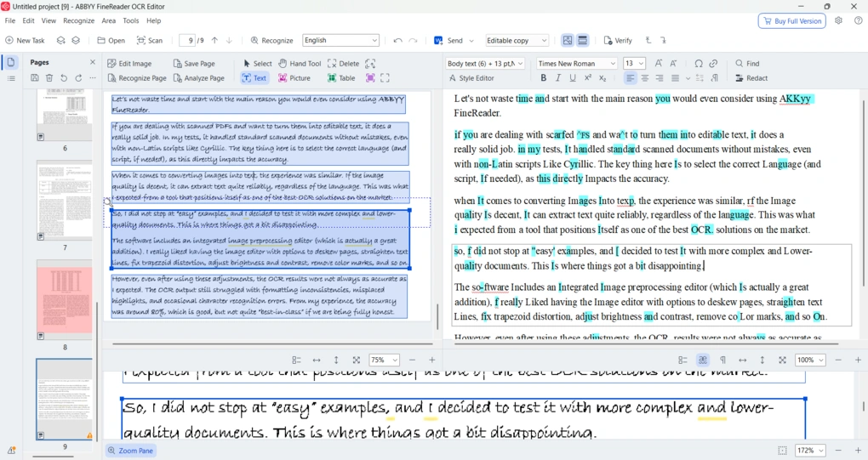The width and height of the screenshot is (868, 460).
Task: Click Recognize button in main toolbar
Action: click(x=271, y=40)
